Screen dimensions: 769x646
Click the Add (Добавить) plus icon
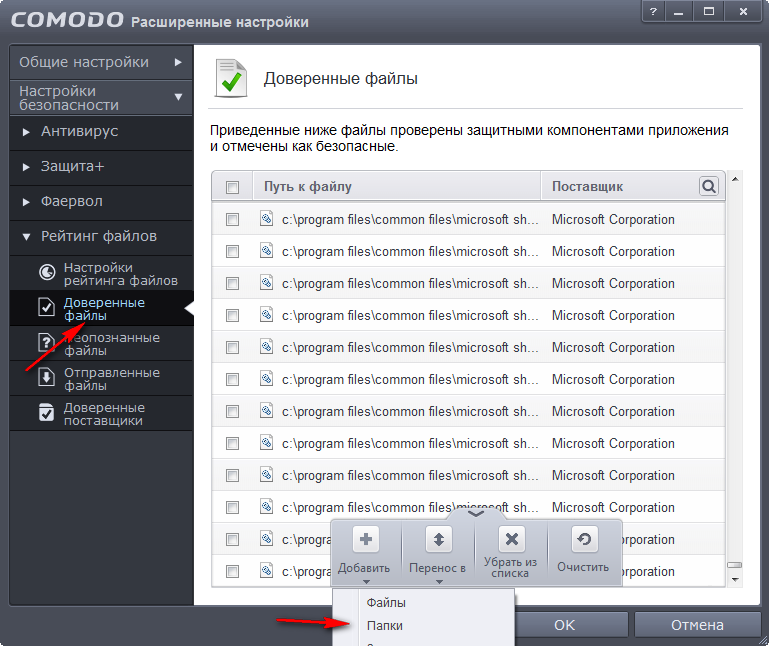(365, 540)
